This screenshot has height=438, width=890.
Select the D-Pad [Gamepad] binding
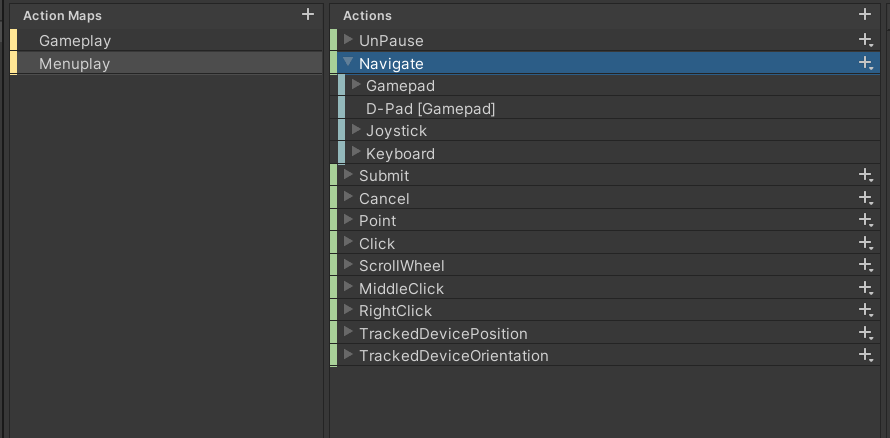click(x=430, y=108)
